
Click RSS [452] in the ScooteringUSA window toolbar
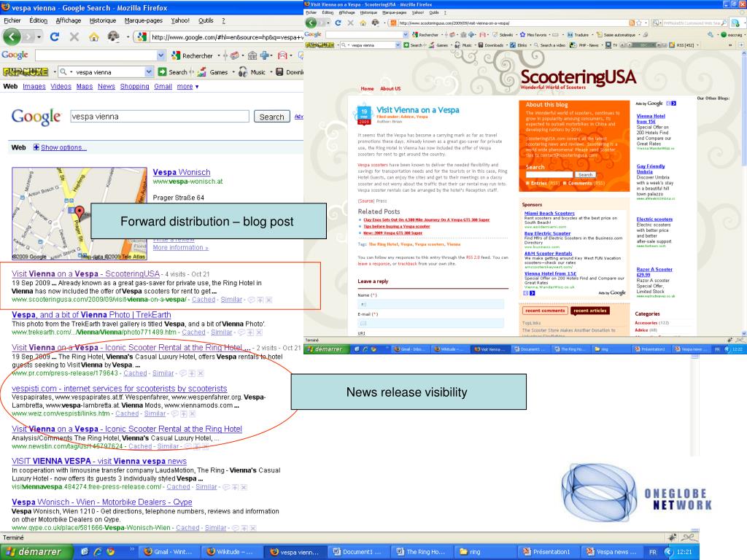tap(682, 45)
